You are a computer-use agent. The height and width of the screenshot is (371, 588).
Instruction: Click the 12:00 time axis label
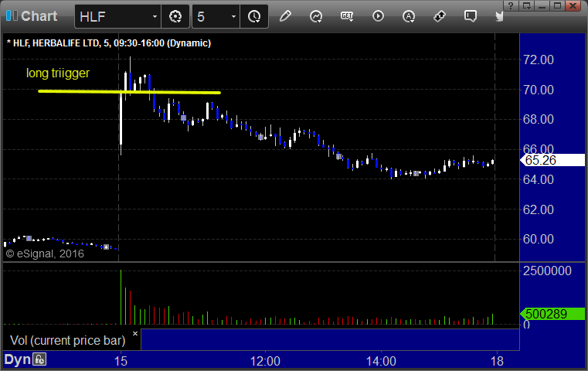[x=265, y=361]
